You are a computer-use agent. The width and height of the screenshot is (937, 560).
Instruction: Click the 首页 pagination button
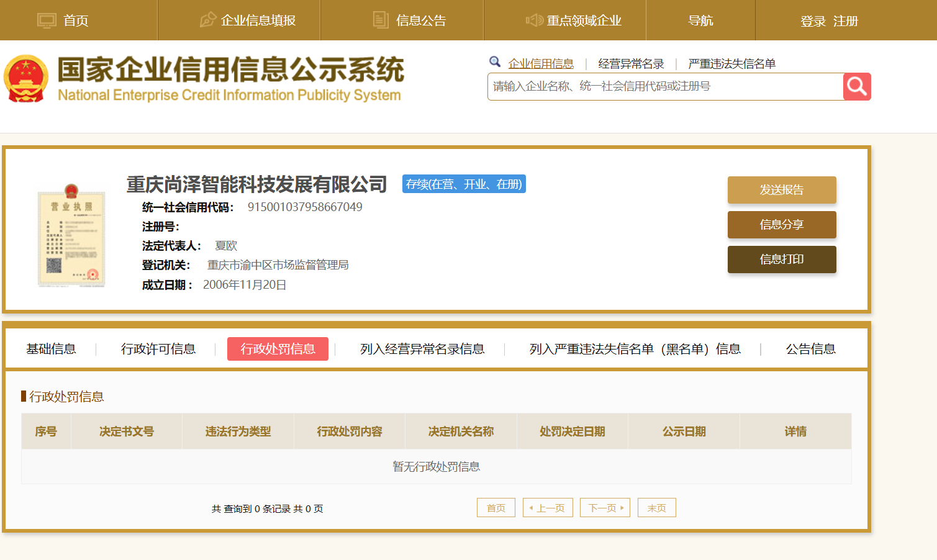[496, 508]
